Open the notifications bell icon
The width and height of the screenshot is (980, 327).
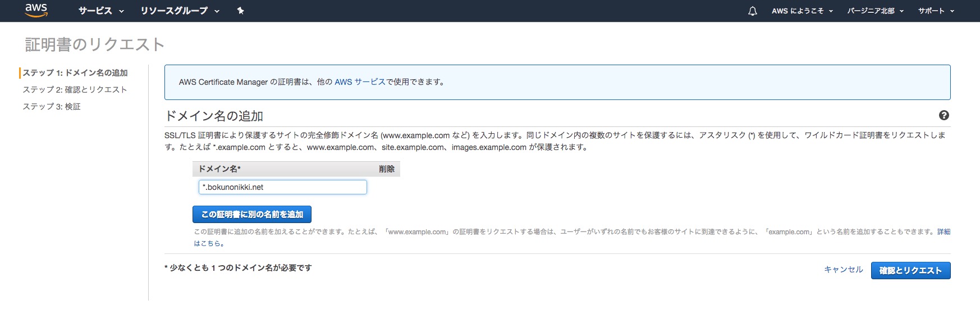pyautogui.click(x=753, y=11)
